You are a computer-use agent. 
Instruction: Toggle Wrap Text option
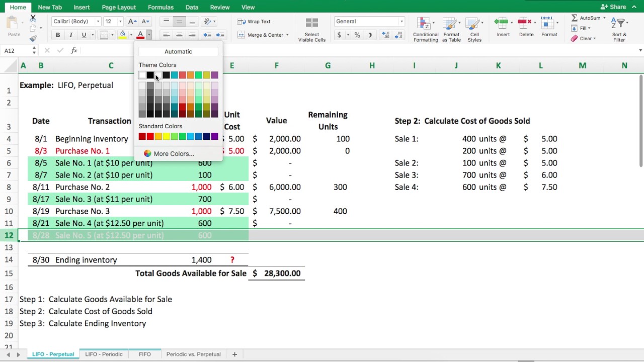tap(254, 22)
